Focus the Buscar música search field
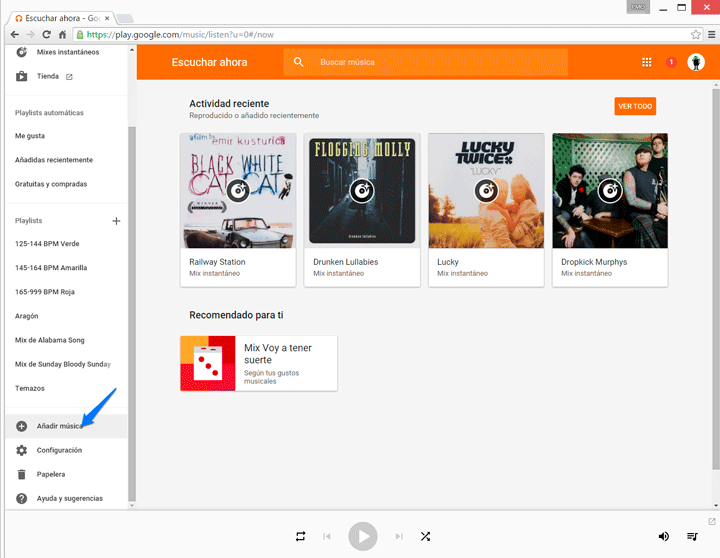 (x=426, y=62)
